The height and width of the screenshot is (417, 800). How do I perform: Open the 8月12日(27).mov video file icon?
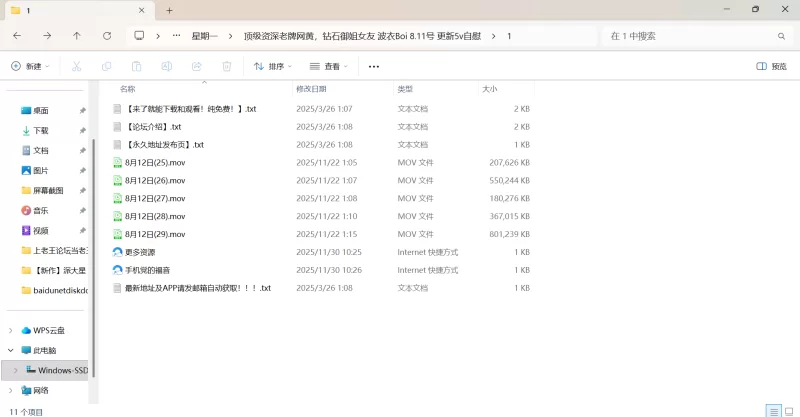(x=117, y=198)
